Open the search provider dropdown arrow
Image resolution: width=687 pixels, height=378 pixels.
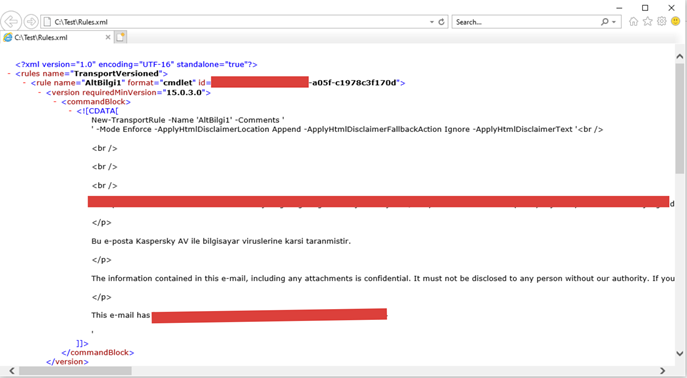point(614,22)
